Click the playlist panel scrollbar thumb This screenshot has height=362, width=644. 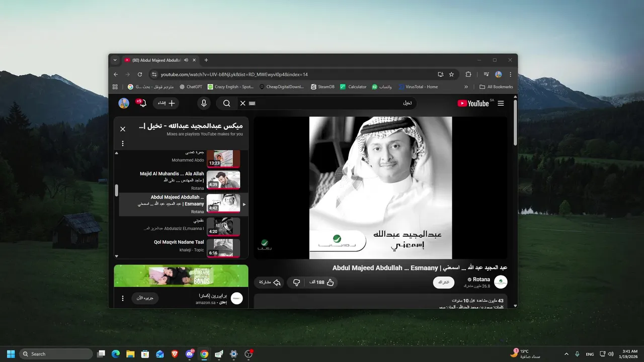point(117,190)
